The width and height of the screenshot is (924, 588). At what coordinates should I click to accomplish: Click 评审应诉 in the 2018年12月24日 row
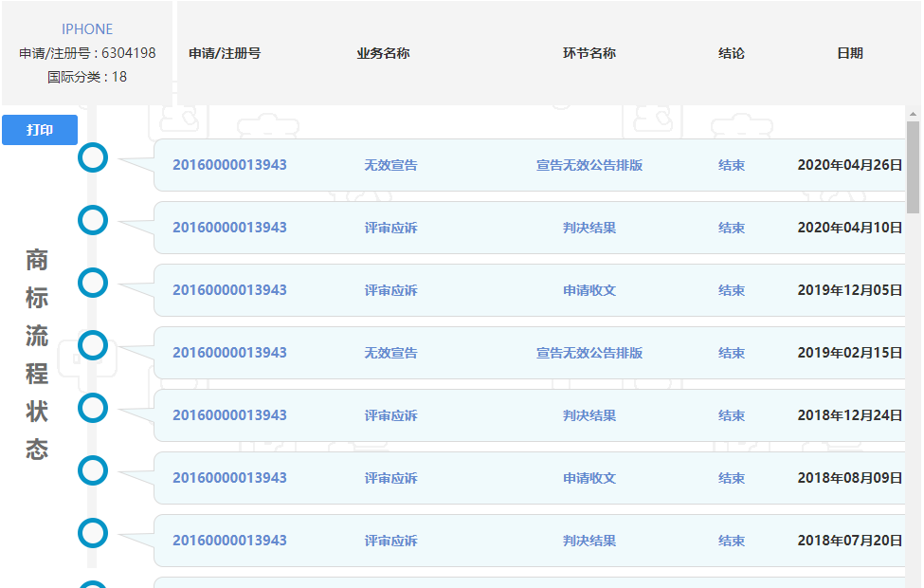coord(390,415)
